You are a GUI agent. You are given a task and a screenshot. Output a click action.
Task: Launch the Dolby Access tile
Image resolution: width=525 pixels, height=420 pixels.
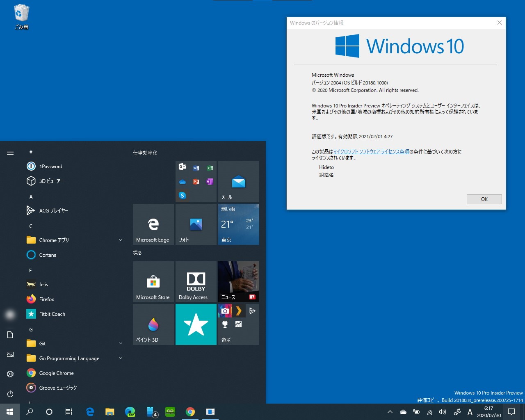click(196, 282)
